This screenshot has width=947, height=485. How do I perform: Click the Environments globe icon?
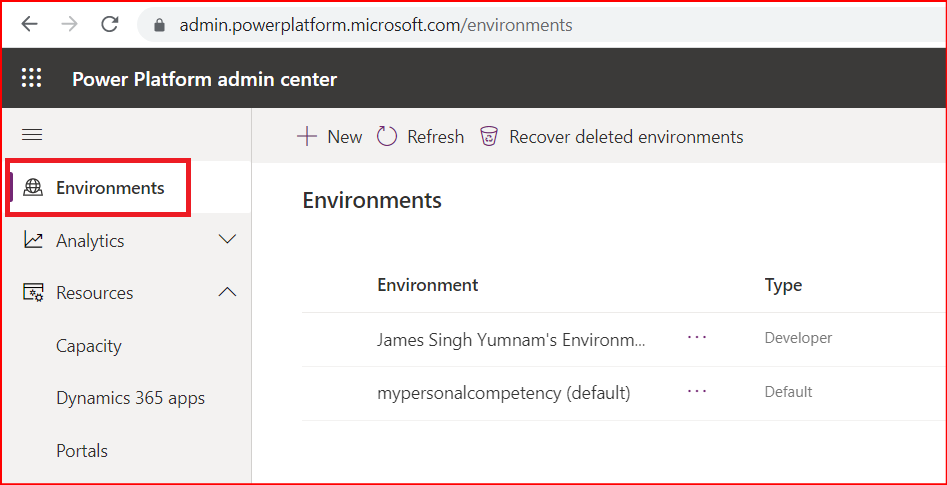coord(34,188)
